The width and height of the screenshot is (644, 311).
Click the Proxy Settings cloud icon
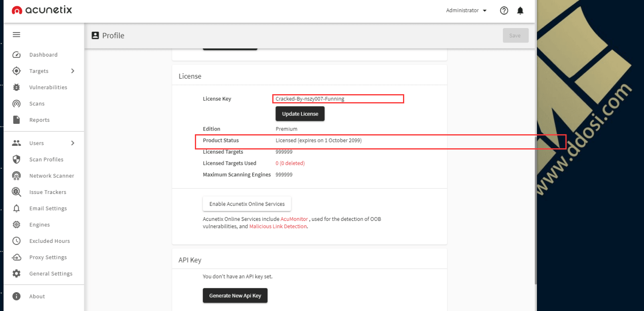(x=16, y=257)
